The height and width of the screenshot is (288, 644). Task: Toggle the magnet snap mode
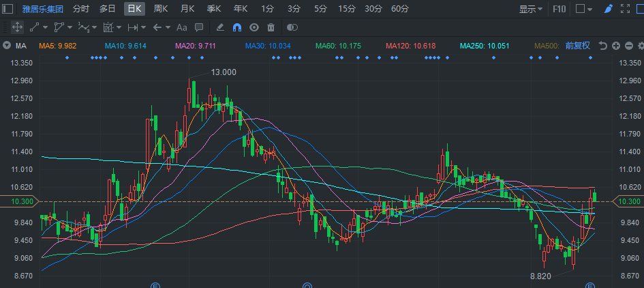pos(237,27)
